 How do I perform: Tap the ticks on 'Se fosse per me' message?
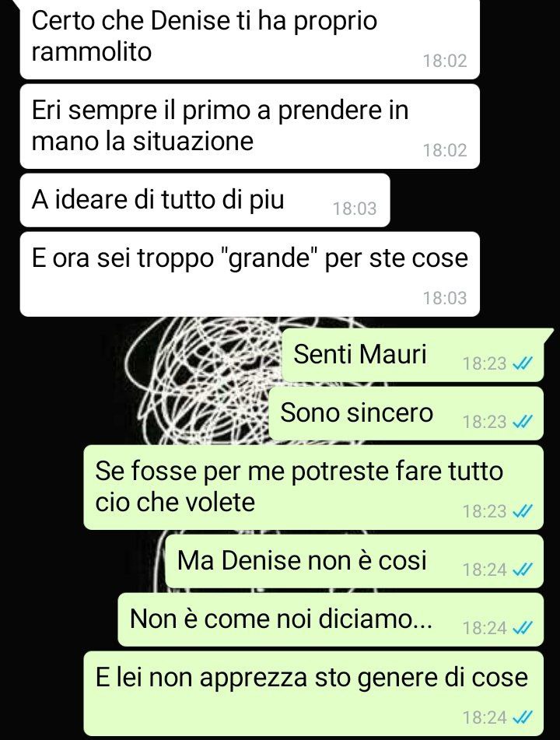522,511
